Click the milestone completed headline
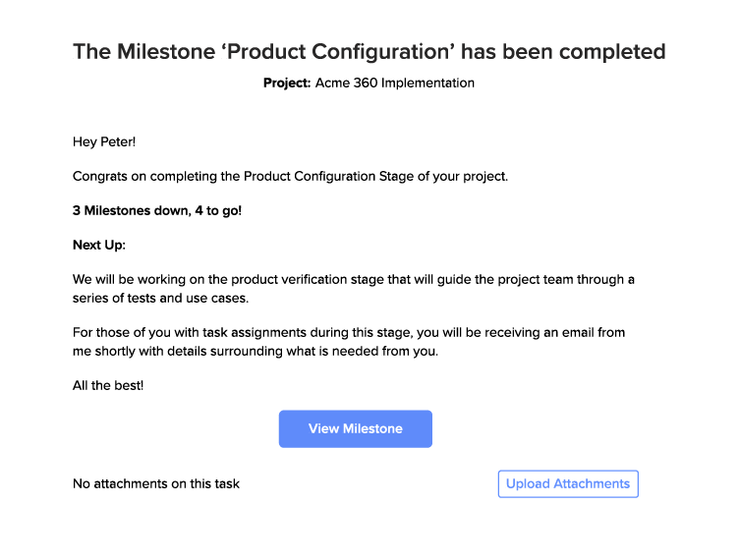The height and width of the screenshot is (560, 738). (x=369, y=52)
